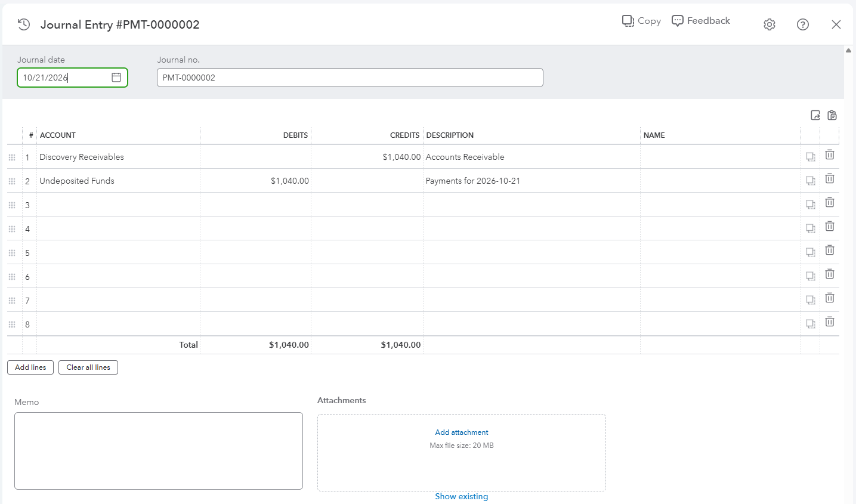This screenshot has height=504, width=856.
Task: Click the Copy journal entry button
Action: 641,21
